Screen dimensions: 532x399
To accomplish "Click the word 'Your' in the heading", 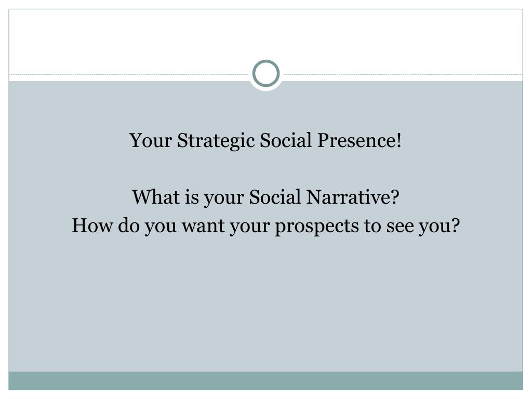I will [x=151, y=140].
